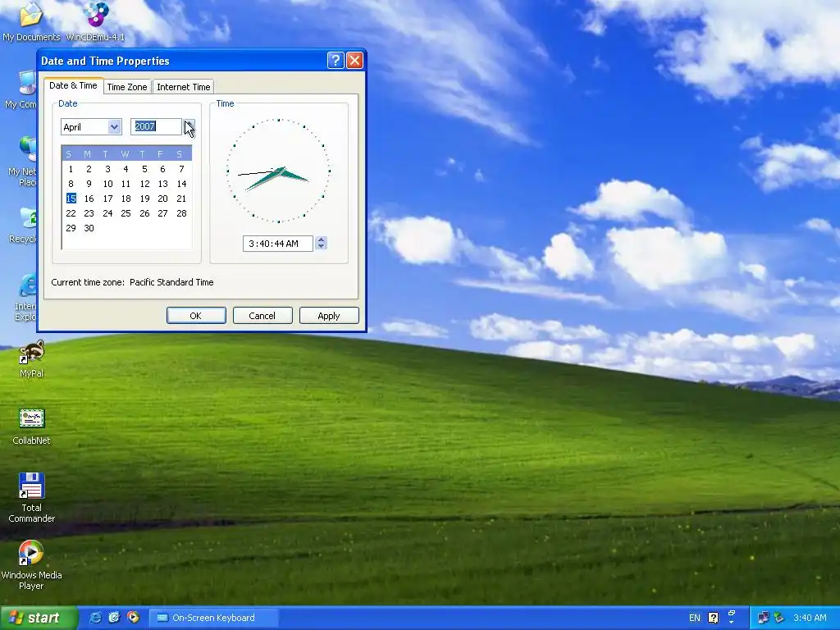Click the Safely Remove Hardware tray icon

[x=779, y=618]
